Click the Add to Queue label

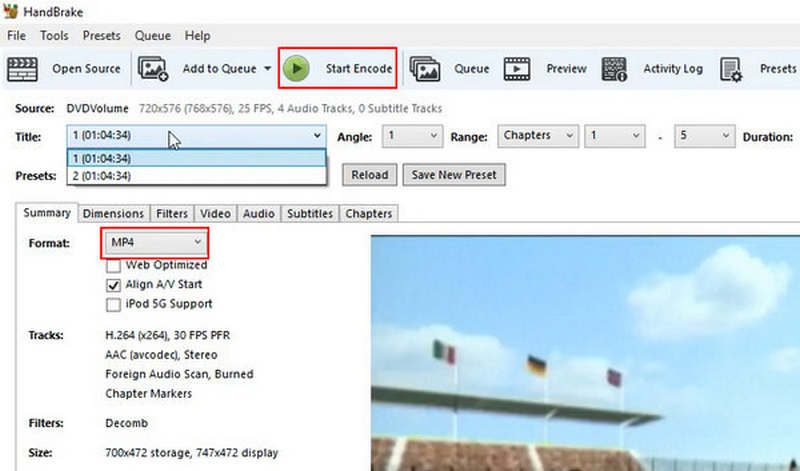219,68
